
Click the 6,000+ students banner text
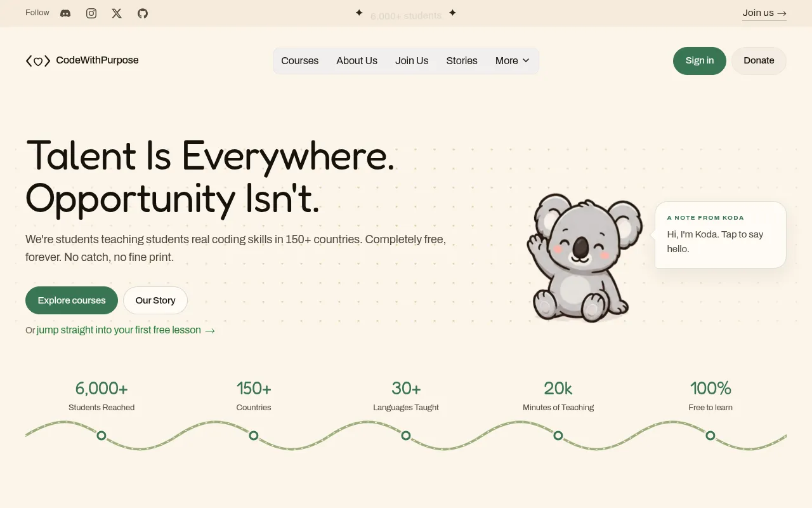tap(406, 16)
